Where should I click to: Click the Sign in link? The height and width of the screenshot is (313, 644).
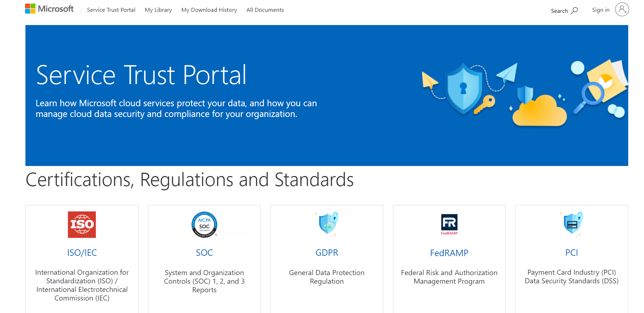pos(601,10)
